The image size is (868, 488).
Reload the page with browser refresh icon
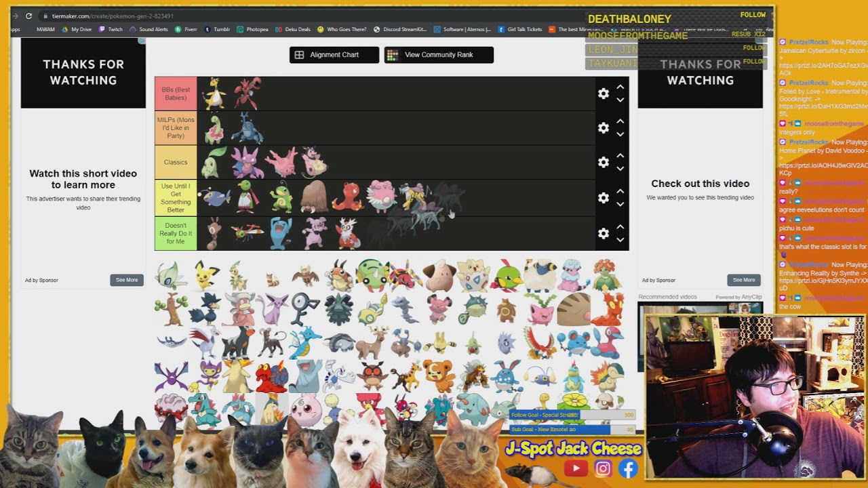coord(28,16)
